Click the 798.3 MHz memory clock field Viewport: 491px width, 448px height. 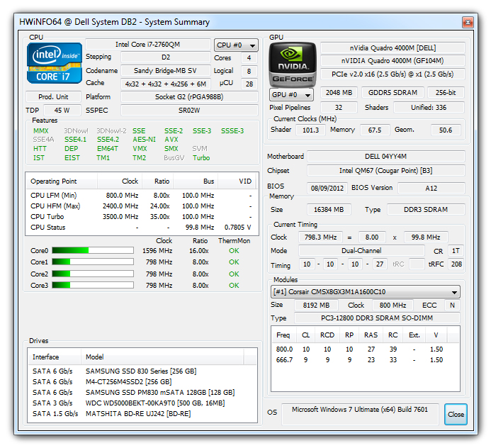coord(321,237)
